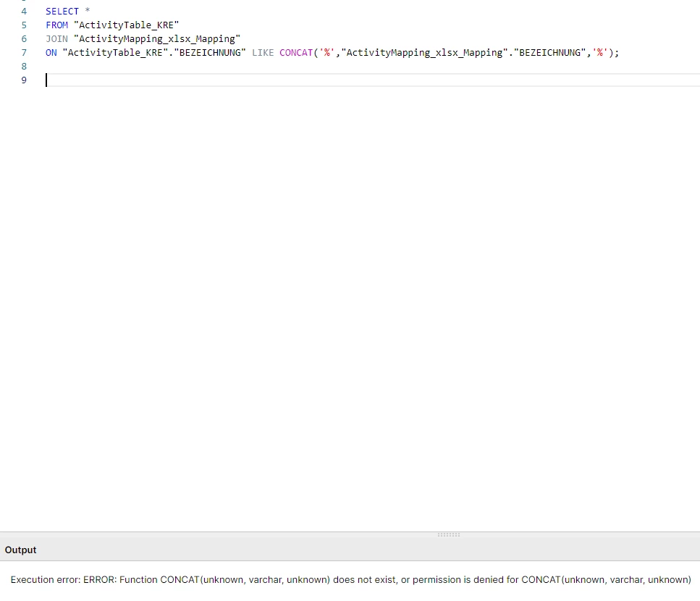Image resolution: width=700 pixels, height=601 pixels.
Task: Click the FROM keyword on line 5
Action: pyautogui.click(x=56, y=25)
